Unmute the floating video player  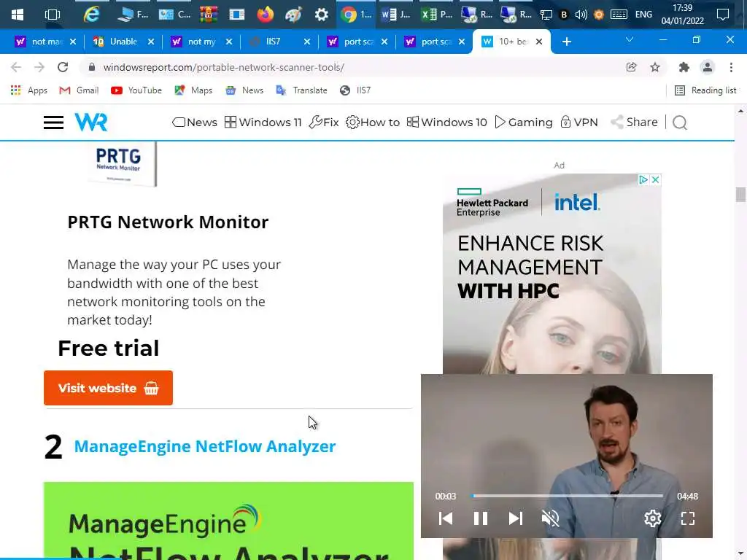click(x=550, y=518)
